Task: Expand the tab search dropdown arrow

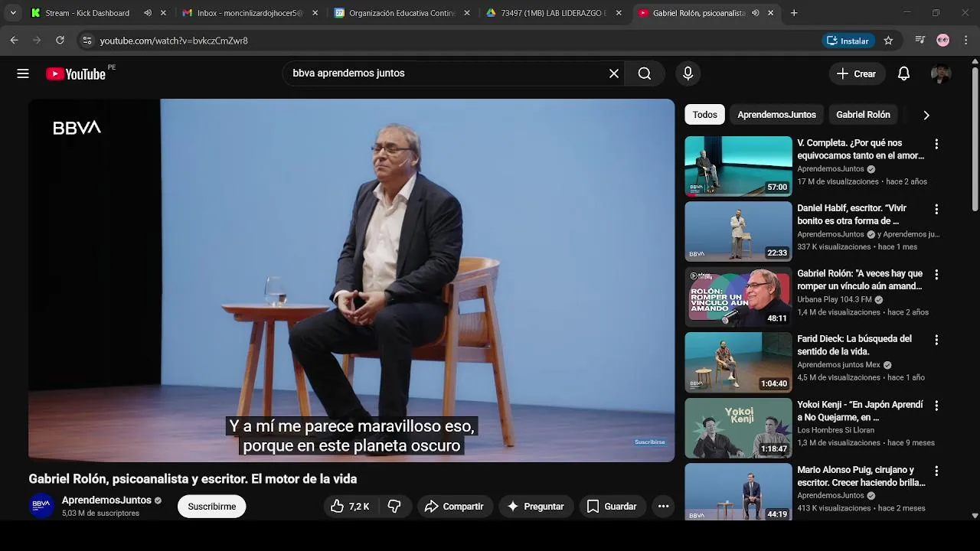Action: click(x=13, y=13)
